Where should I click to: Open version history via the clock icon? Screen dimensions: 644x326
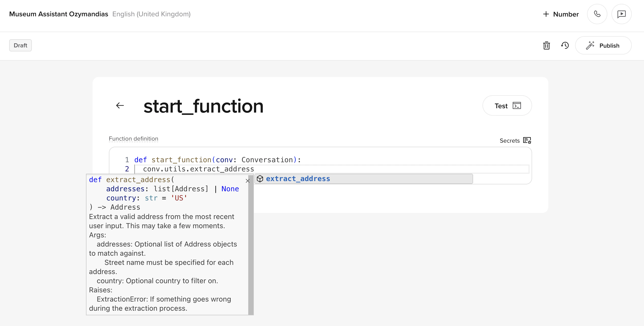click(x=565, y=46)
